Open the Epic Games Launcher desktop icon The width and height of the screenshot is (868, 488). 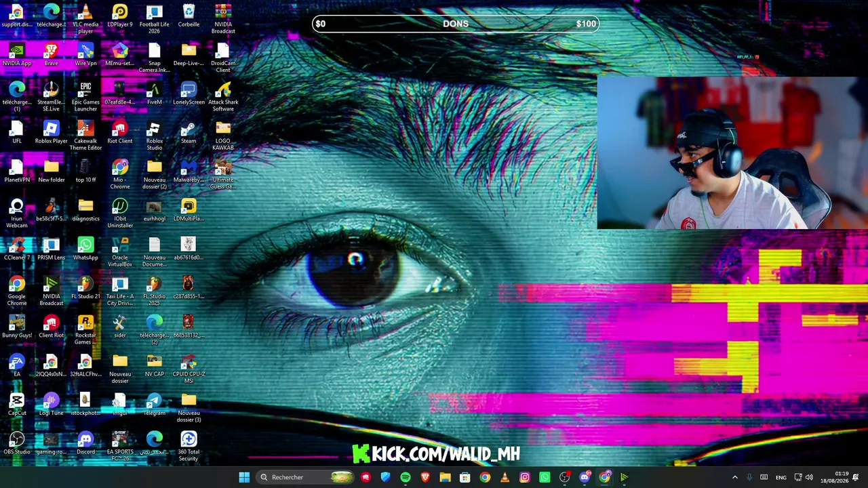click(85, 96)
